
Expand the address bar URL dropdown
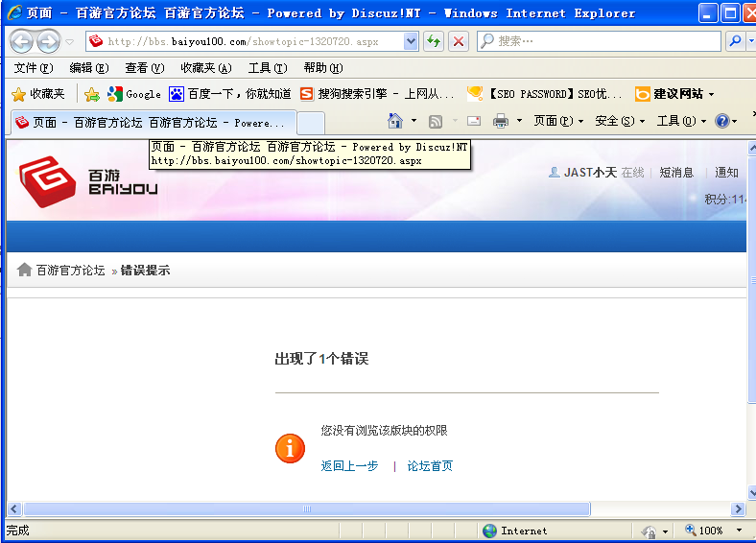(411, 41)
